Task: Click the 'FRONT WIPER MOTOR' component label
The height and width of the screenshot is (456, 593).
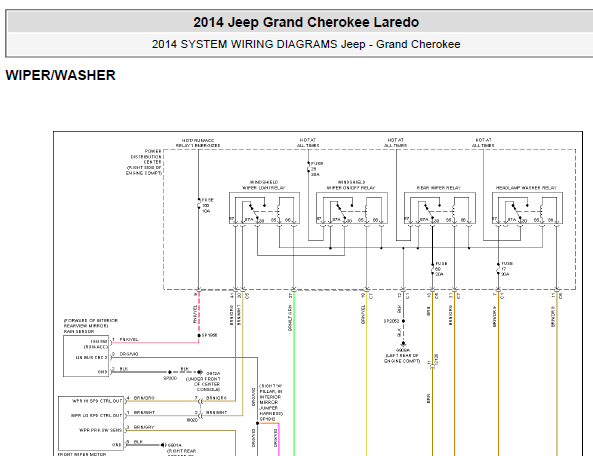Action: point(82,454)
